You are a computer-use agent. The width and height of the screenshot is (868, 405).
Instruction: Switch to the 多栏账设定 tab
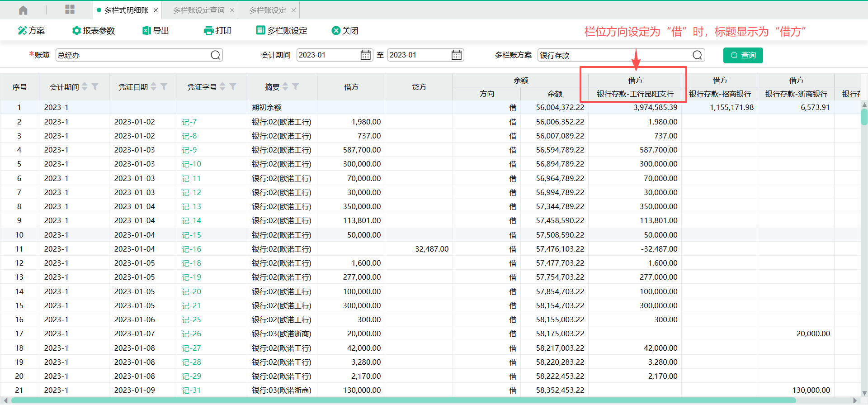pyautogui.click(x=268, y=10)
